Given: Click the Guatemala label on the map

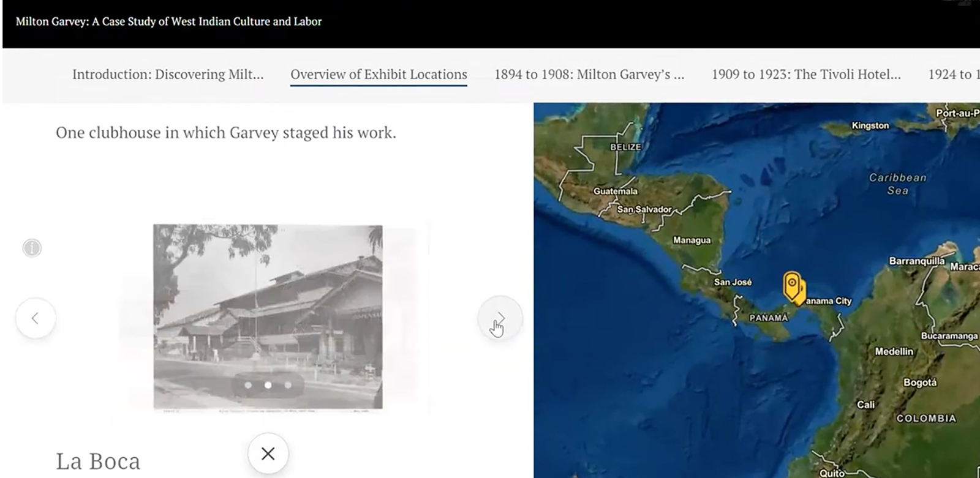Looking at the screenshot, I should tap(616, 191).
